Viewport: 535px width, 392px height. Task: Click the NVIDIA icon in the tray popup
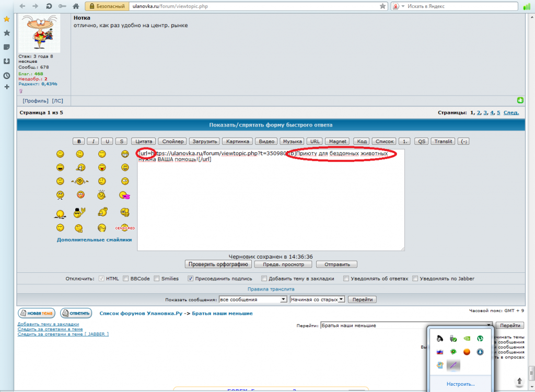(467, 338)
